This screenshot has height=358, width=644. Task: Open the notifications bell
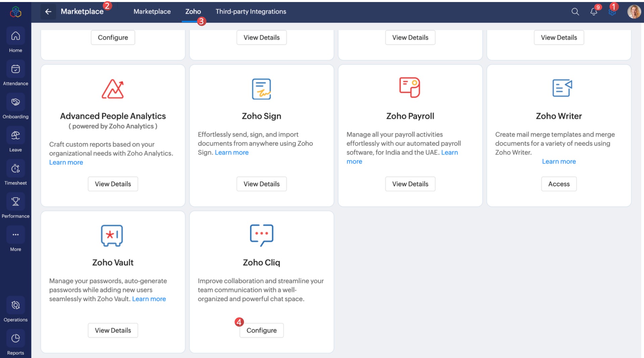(x=594, y=12)
